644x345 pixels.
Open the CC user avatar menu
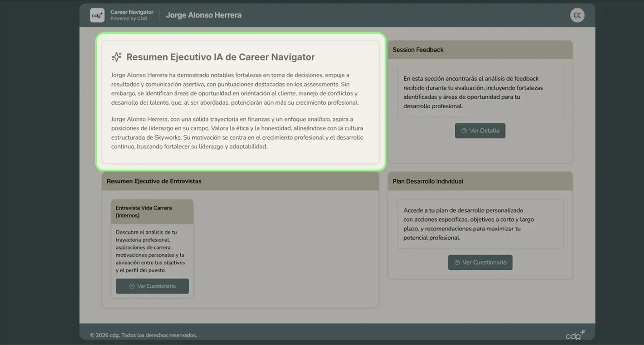[577, 15]
